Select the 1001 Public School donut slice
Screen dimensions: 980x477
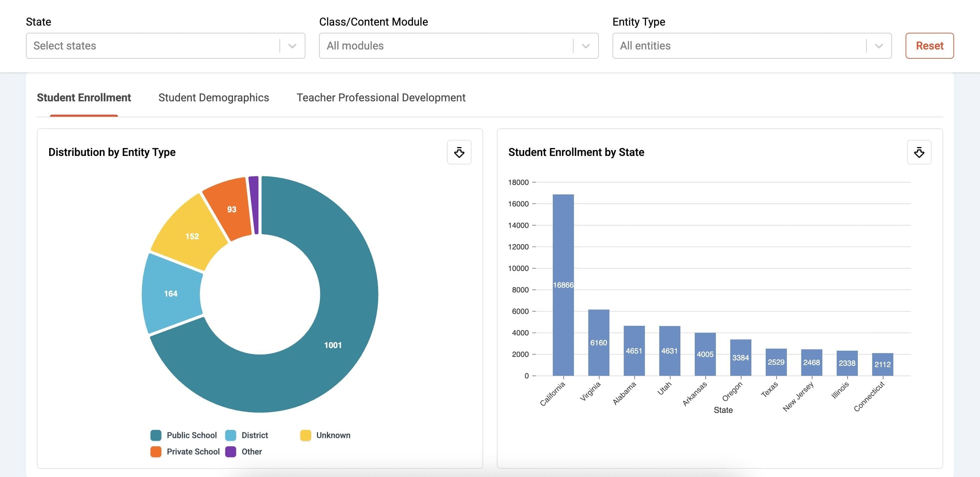tap(332, 345)
